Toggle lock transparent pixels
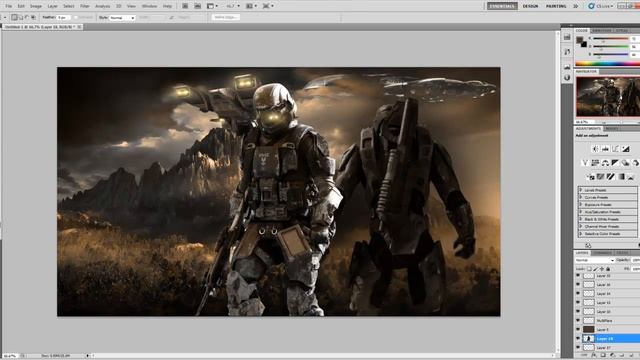This screenshot has width=640, height=360. [x=589, y=269]
